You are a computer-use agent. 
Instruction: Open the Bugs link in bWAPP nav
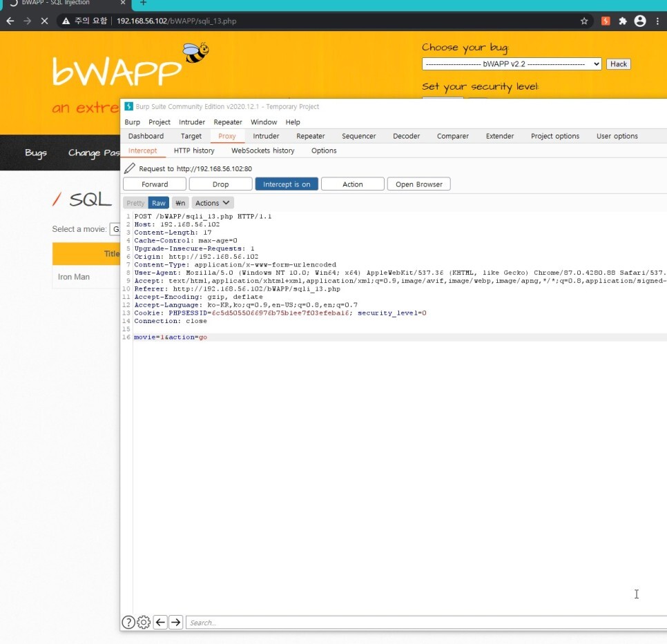(36, 153)
